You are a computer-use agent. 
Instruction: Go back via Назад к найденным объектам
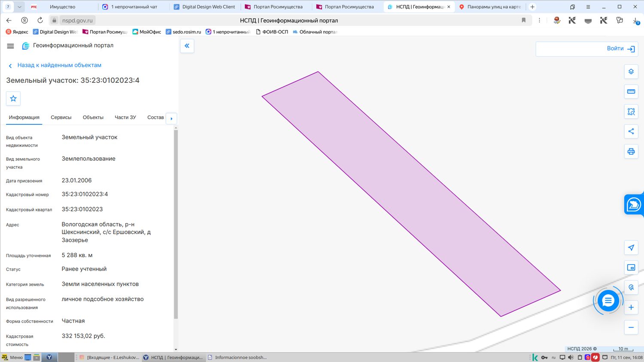coord(59,65)
